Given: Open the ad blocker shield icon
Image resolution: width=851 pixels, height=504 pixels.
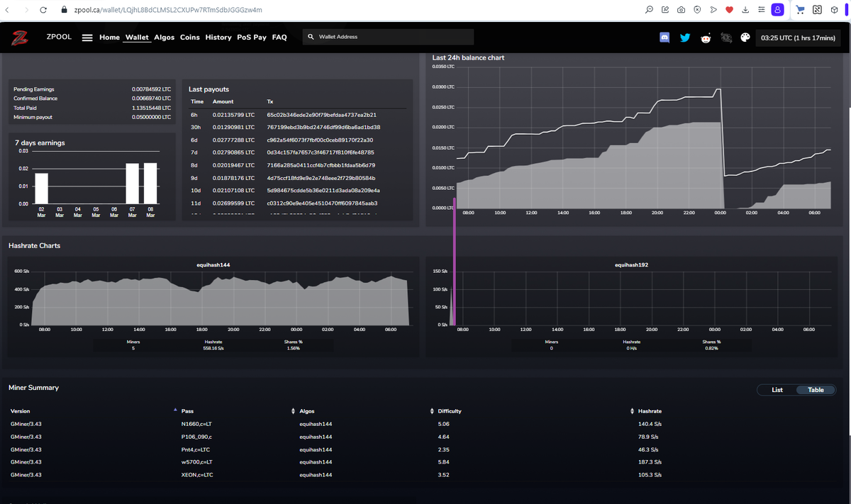Looking at the screenshot, I should 698,10.
